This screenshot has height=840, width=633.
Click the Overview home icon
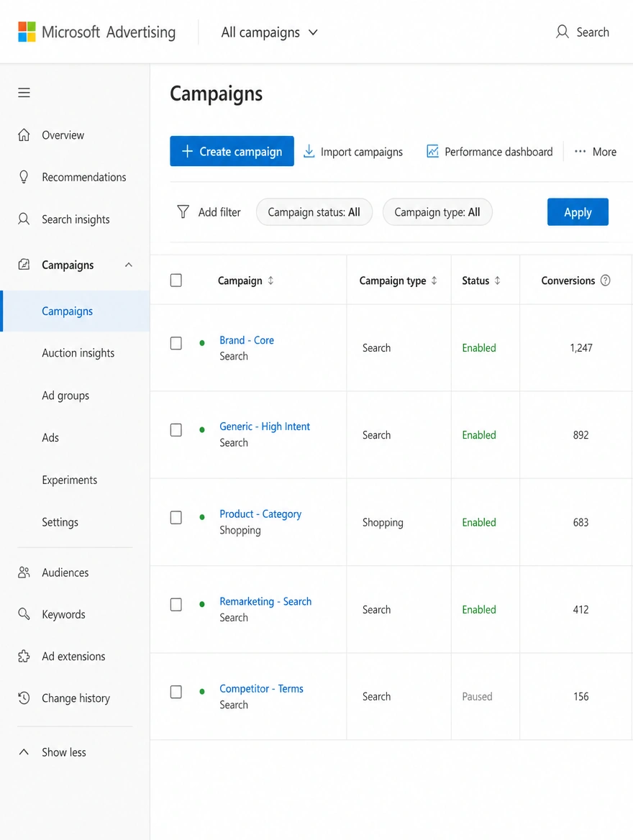point(24,135)
